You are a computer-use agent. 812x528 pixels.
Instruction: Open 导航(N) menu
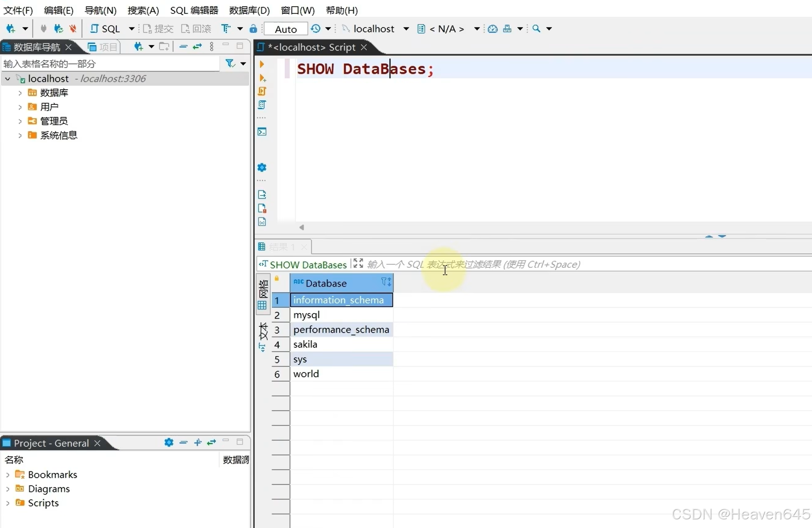(101, 10)
